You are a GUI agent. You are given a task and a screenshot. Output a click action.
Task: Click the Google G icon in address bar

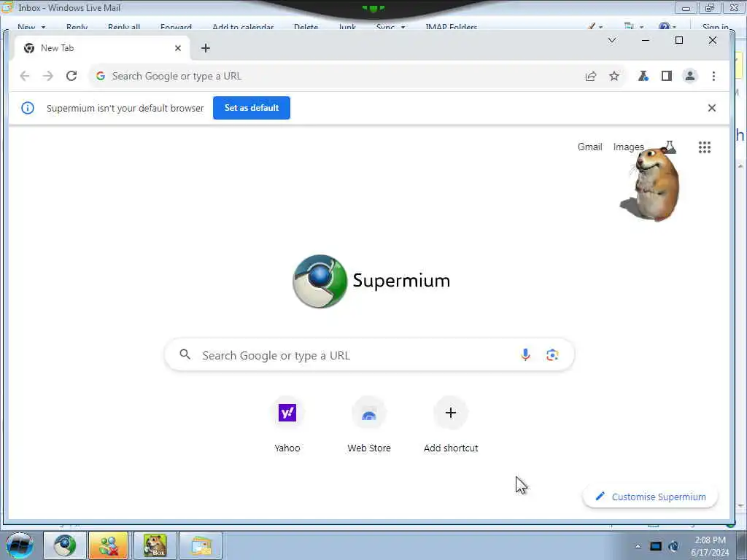click(101, 76)
